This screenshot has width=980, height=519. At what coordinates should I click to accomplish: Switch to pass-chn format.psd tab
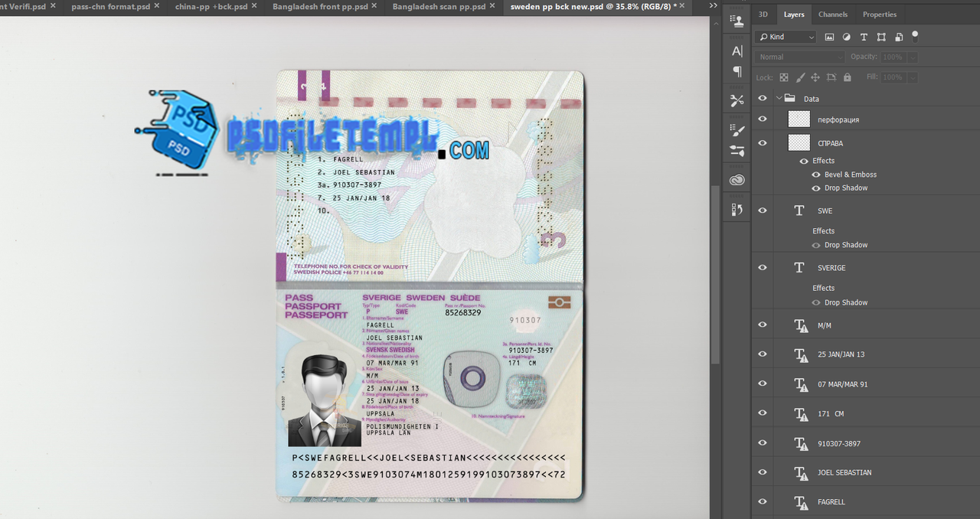110,6
